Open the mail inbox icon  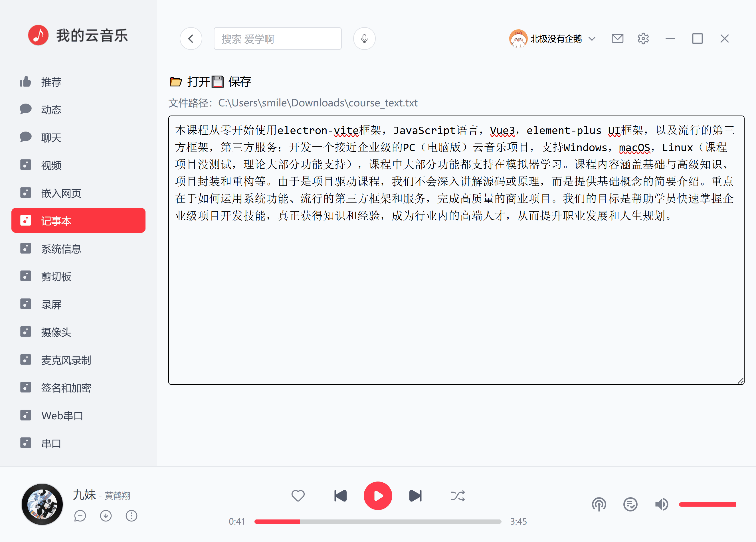coord(617,39)
